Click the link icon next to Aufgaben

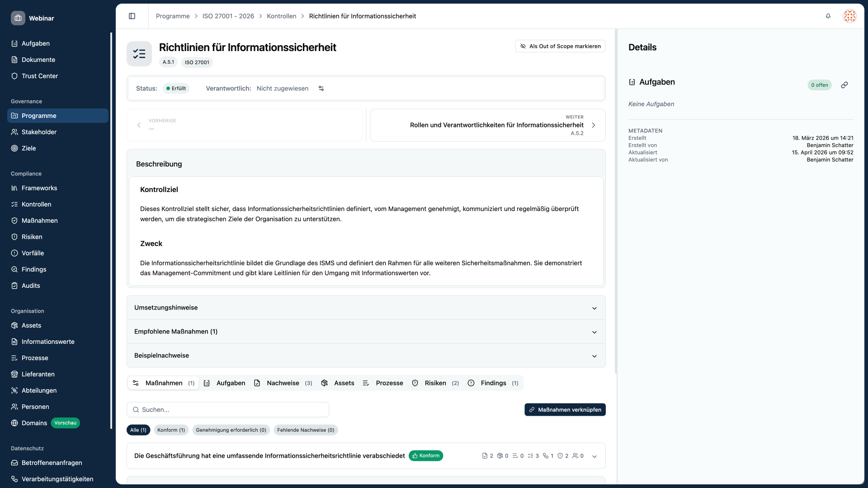(x=844, y=85)
